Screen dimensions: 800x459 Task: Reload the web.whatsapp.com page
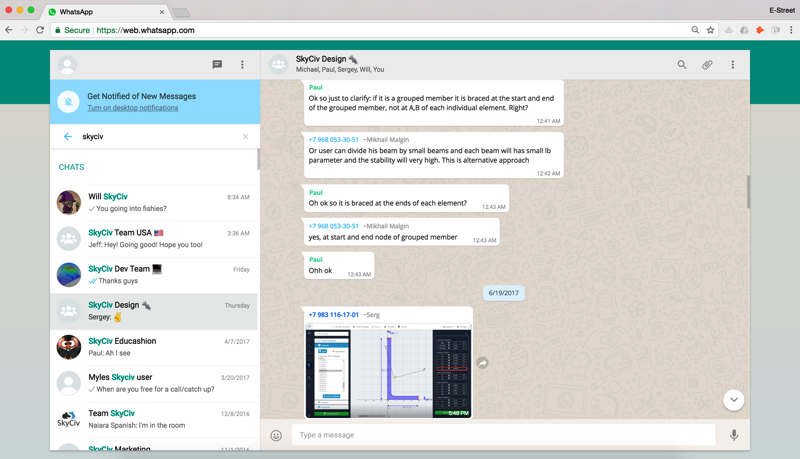(40, 30)
